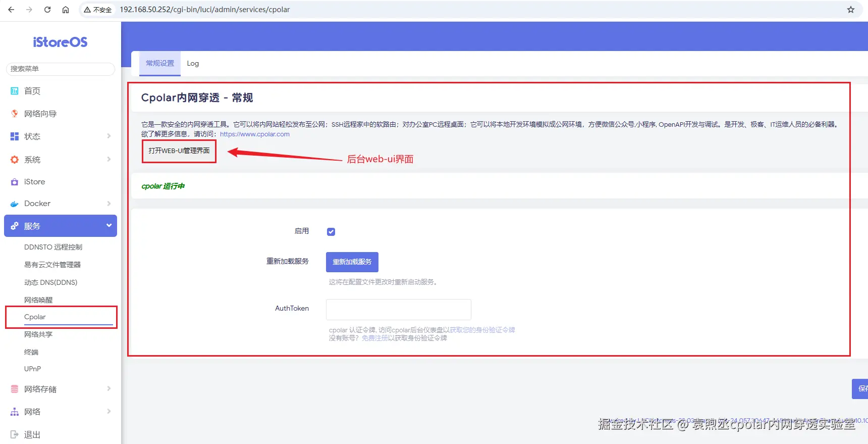Click the 服务 gears icon

click(x=15, y=226)
